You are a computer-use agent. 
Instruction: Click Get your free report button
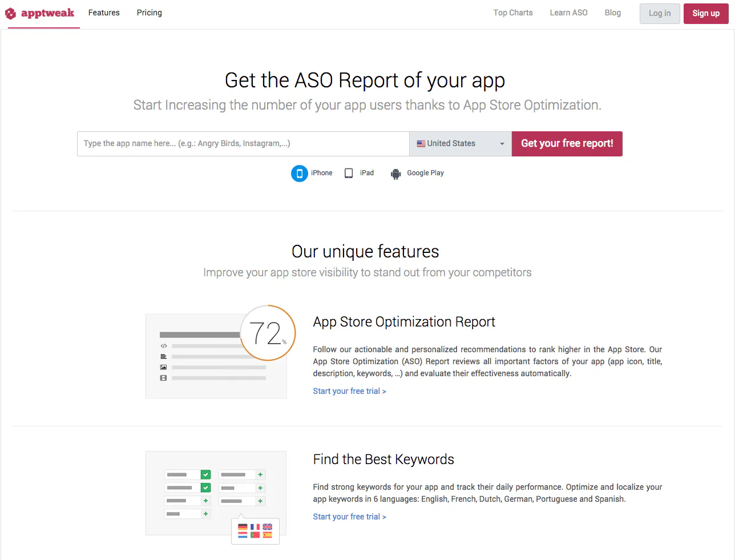567,144
